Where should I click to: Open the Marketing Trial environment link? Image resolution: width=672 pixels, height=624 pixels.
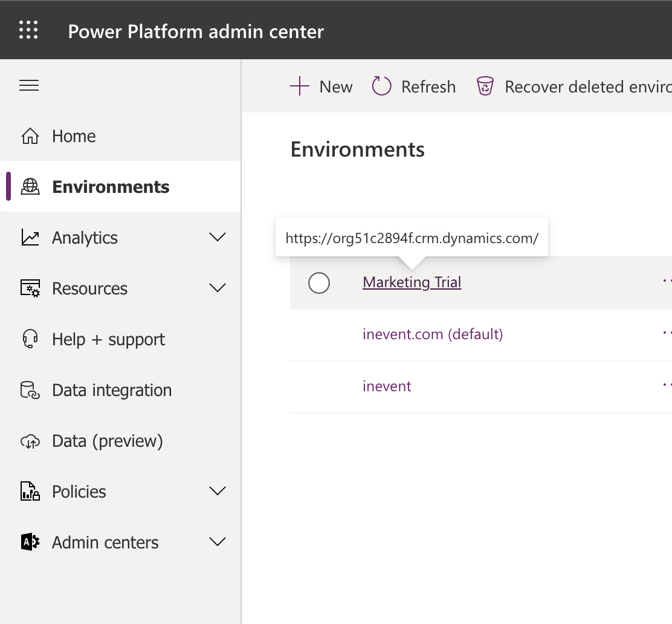click(x=412, y=282)
